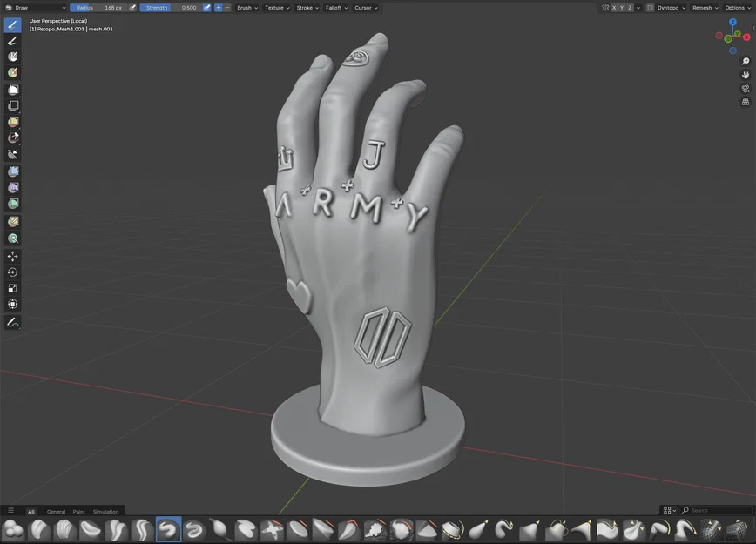Select the highlighted Draw brush thumbnail
This screenshot has width=756, height=544.
(169, 529)
